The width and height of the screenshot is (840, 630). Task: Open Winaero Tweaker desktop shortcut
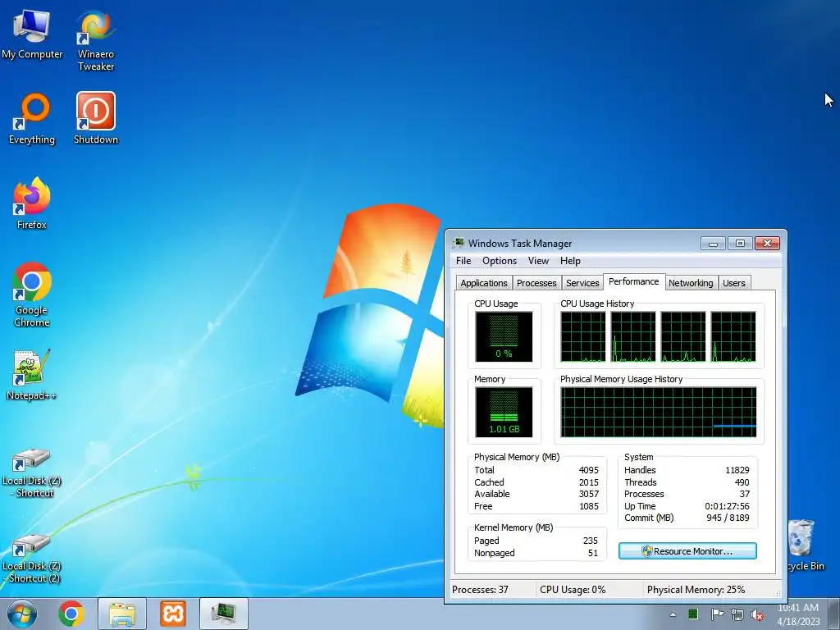(x=95, y=39)
